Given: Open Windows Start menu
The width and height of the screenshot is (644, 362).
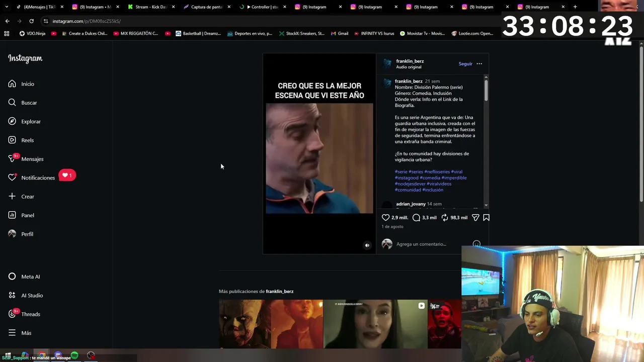Looking at the screenshot, I should pyautogui.click(x=8, y=355).
